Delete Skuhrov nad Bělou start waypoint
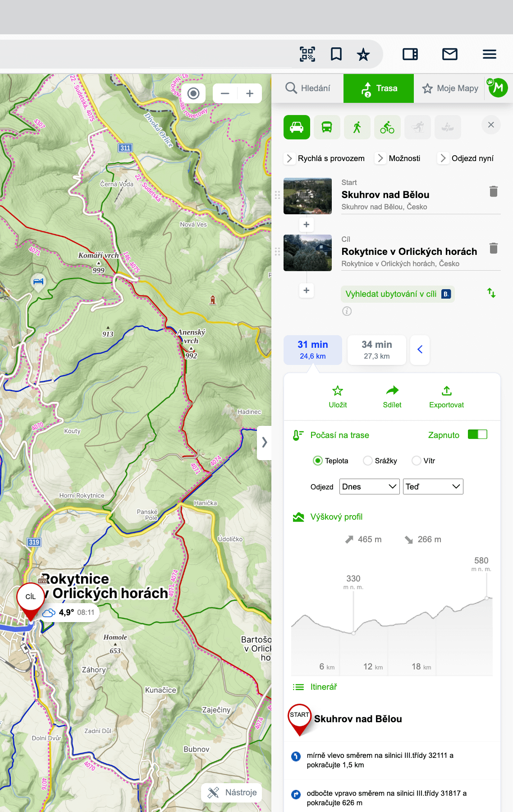Image resolution: width=513 pixels, height=812 pixels. (x=494, y=191)
